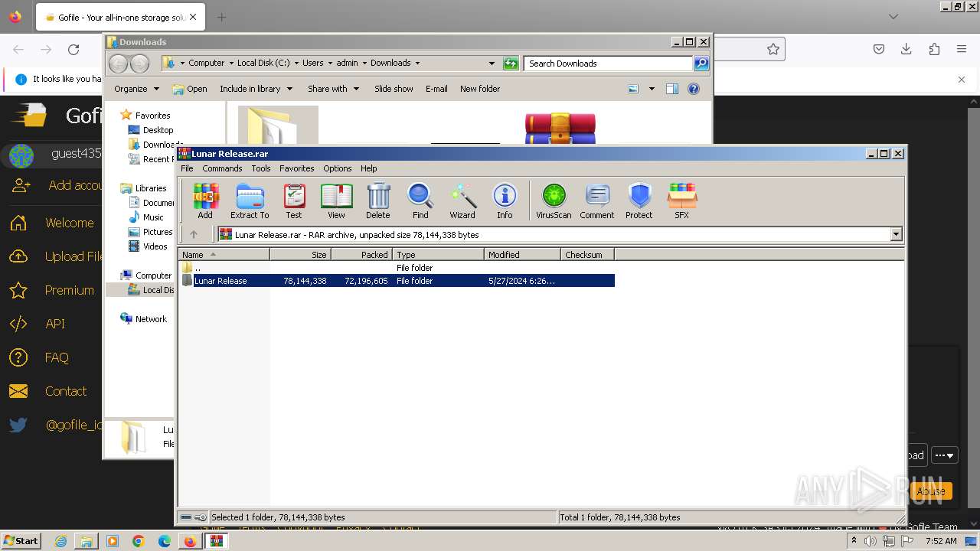Select the parent '..' folder entry

pyautogui.click(x=397, y=268)
